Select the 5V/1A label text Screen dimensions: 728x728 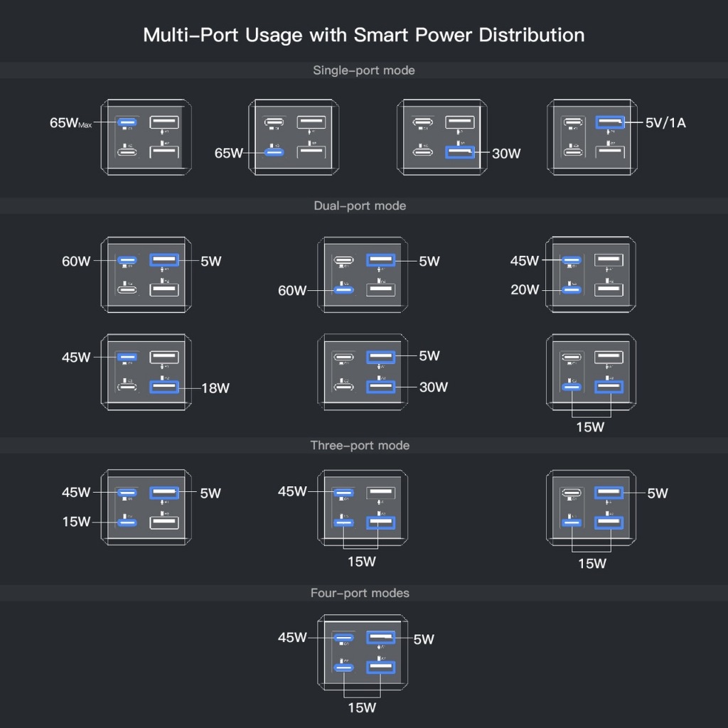[665, 123]
